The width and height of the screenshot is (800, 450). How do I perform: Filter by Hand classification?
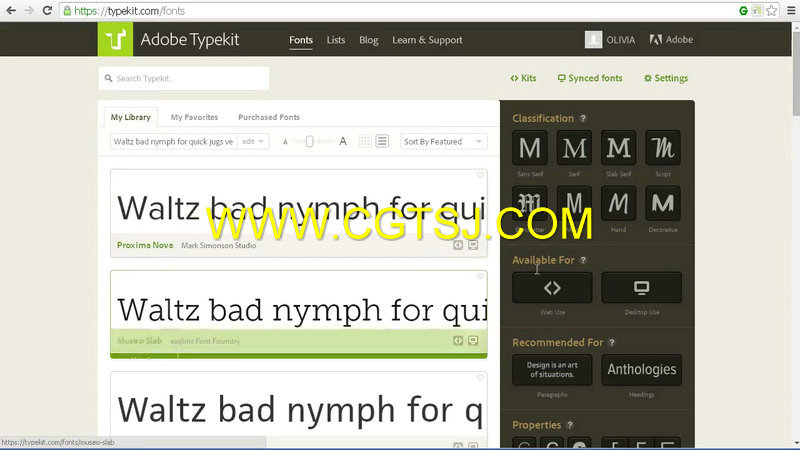tap(618, 204)
